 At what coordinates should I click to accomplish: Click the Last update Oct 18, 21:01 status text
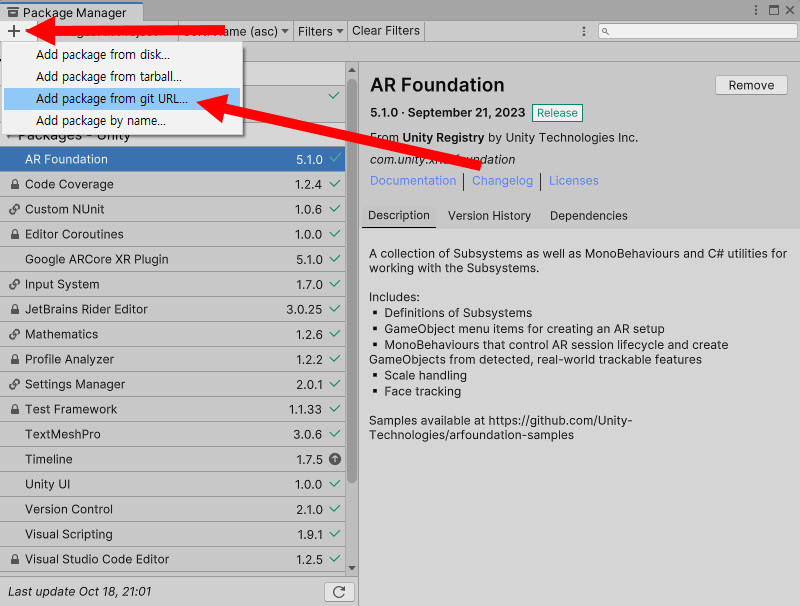(80, 592)
